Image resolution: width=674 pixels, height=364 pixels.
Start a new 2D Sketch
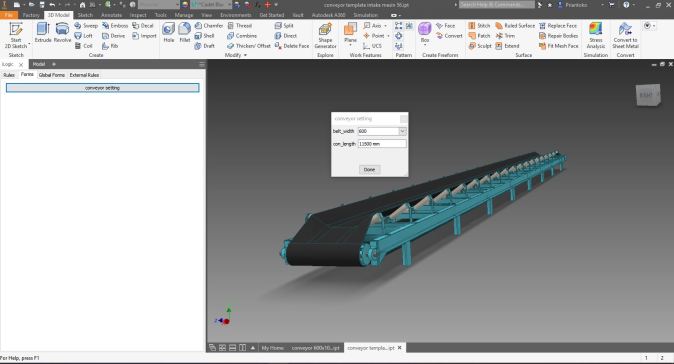(x=16, y=35)
